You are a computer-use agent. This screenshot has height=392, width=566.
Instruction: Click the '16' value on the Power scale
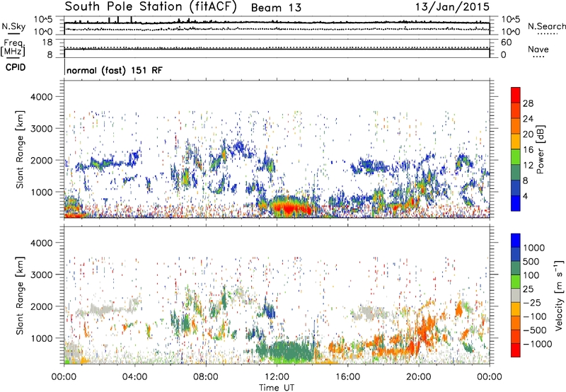pos(528,150)
